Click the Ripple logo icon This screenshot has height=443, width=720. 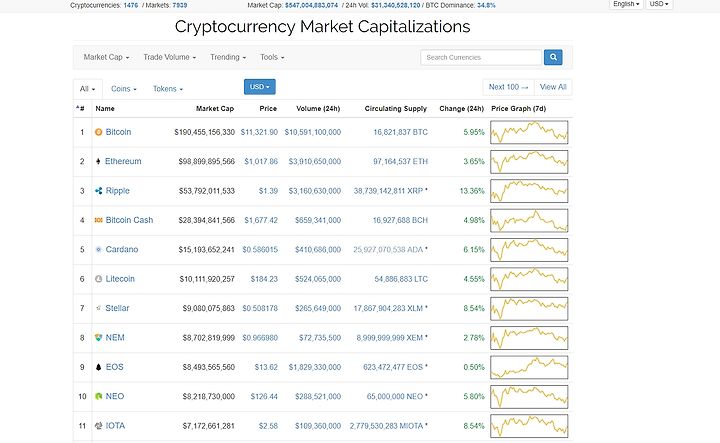tap(98, 191)
